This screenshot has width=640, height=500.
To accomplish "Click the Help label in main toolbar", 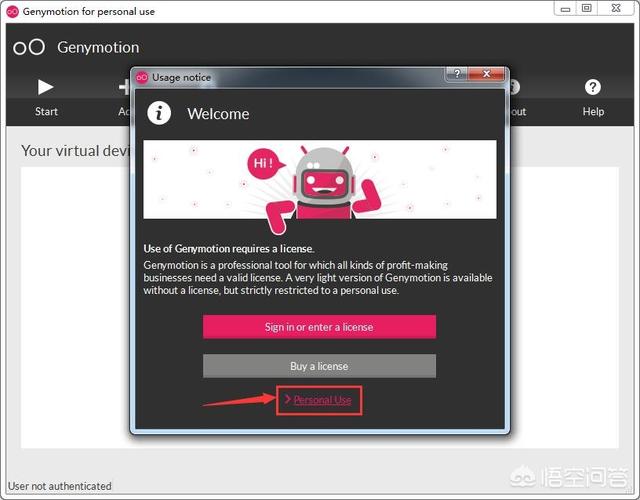I will coord(593,111).
